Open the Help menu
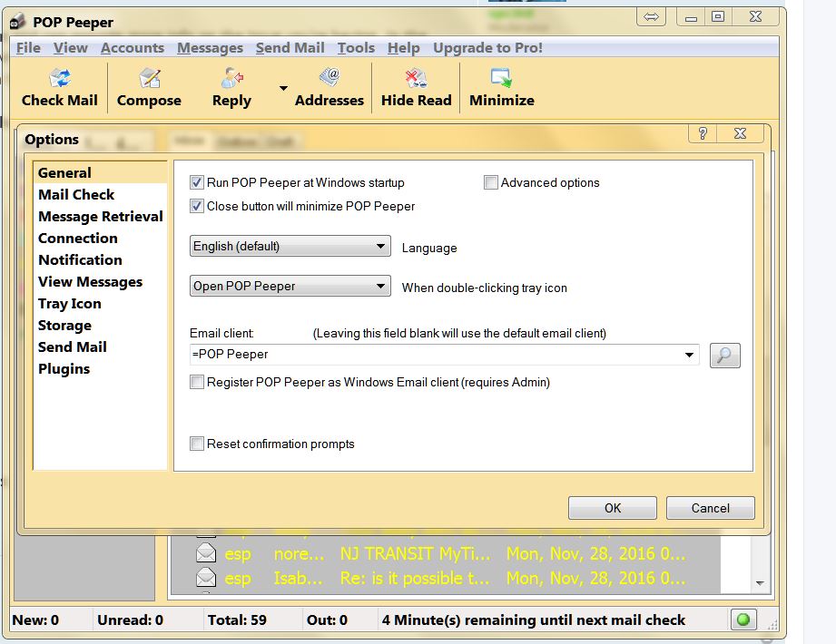This screenshot has width=836, height=644. [x=404, y=48]
